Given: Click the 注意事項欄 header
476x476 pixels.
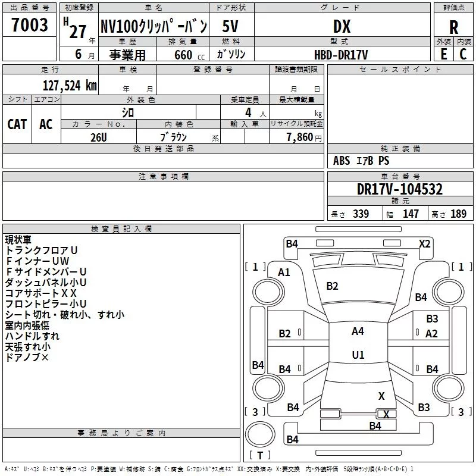Looking at the screenshot, I should point(163,176).
